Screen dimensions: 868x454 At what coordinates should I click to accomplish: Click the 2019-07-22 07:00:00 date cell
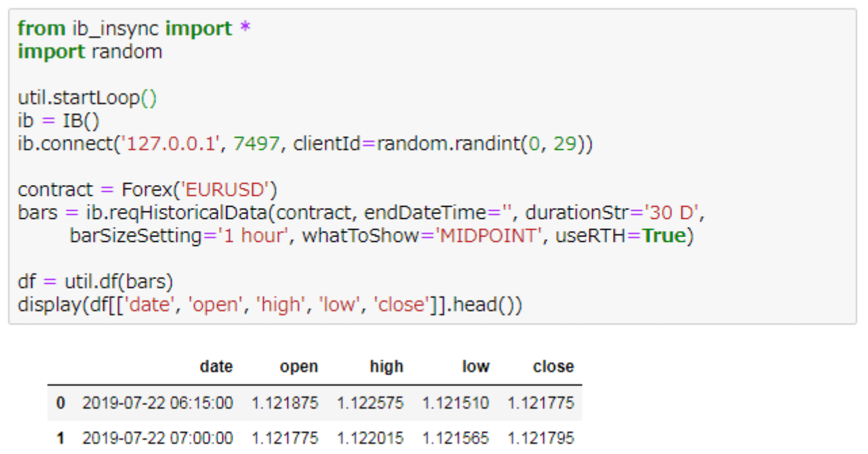pyautogui.click(x=157, y=438)
